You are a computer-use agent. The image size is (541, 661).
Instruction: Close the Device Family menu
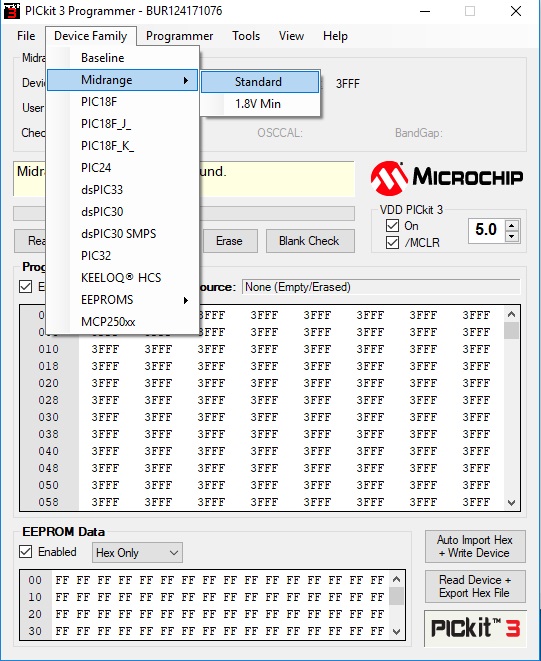91,36
